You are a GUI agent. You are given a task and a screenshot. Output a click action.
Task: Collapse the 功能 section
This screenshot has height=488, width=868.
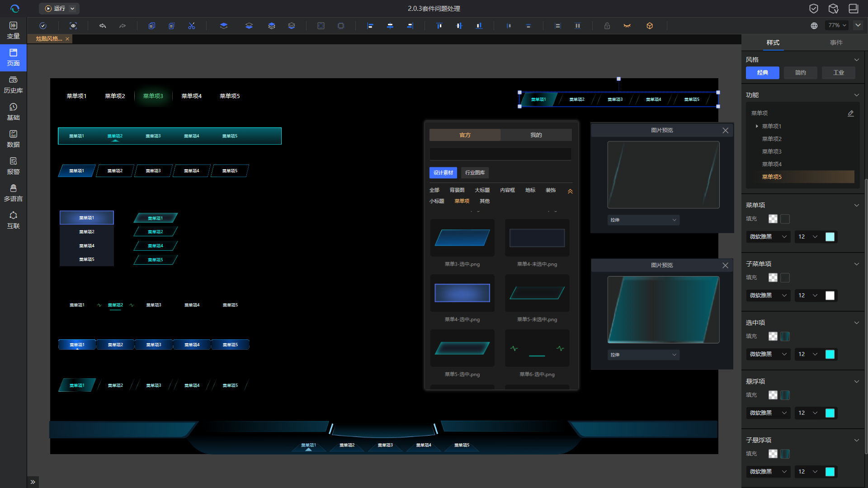856,95
